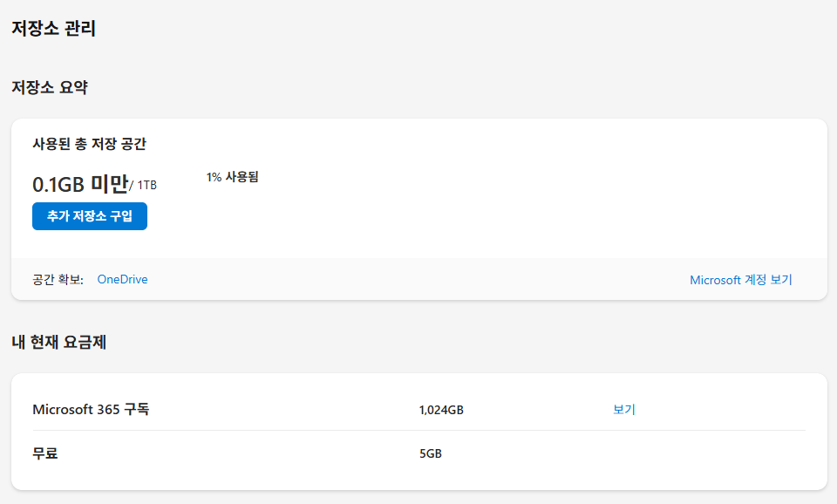Select the Microsoft 365 구독 plan name

(91, 410)
